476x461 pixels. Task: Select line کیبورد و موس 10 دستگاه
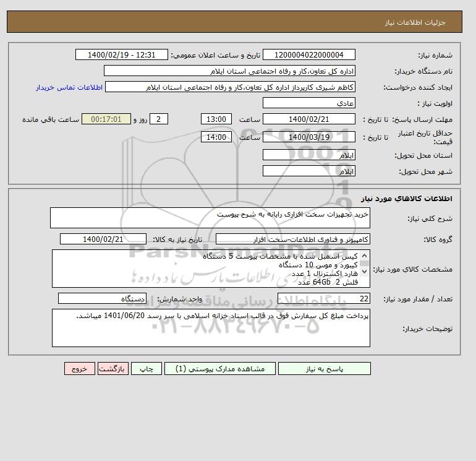tap(318, 265)
